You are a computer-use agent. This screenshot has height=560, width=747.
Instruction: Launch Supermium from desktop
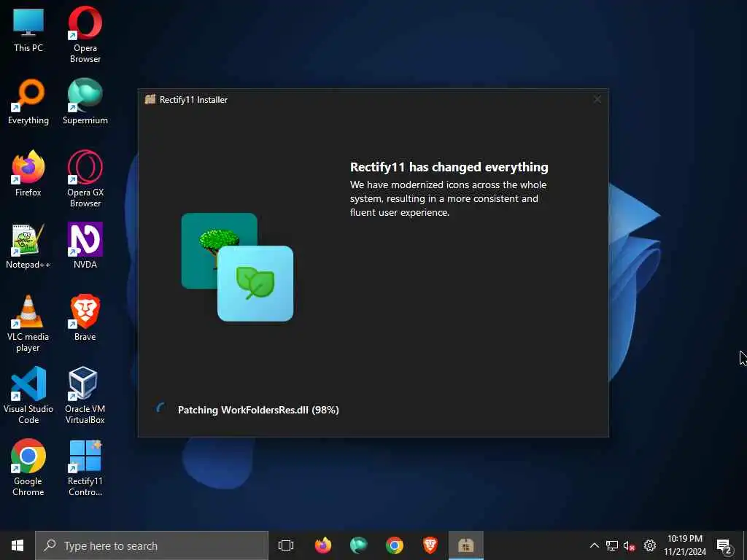point(85,101)
